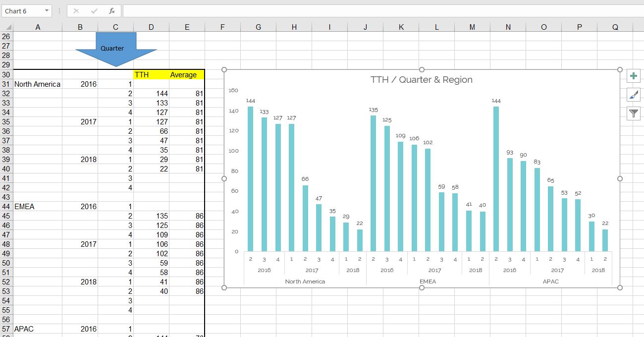This screenshot has width=644, height=337.
Task: Click the yellow Average header cell
Action: pos(186,75)
